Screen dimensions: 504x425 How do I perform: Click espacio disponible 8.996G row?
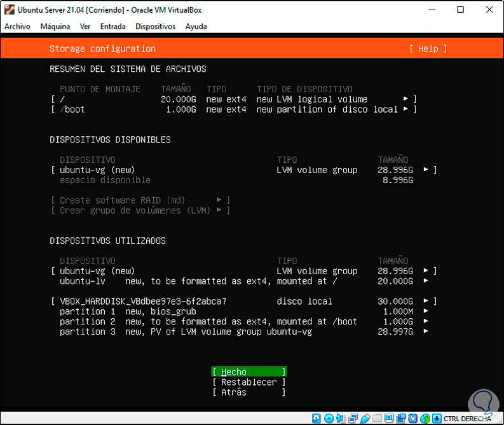(236, 180)
